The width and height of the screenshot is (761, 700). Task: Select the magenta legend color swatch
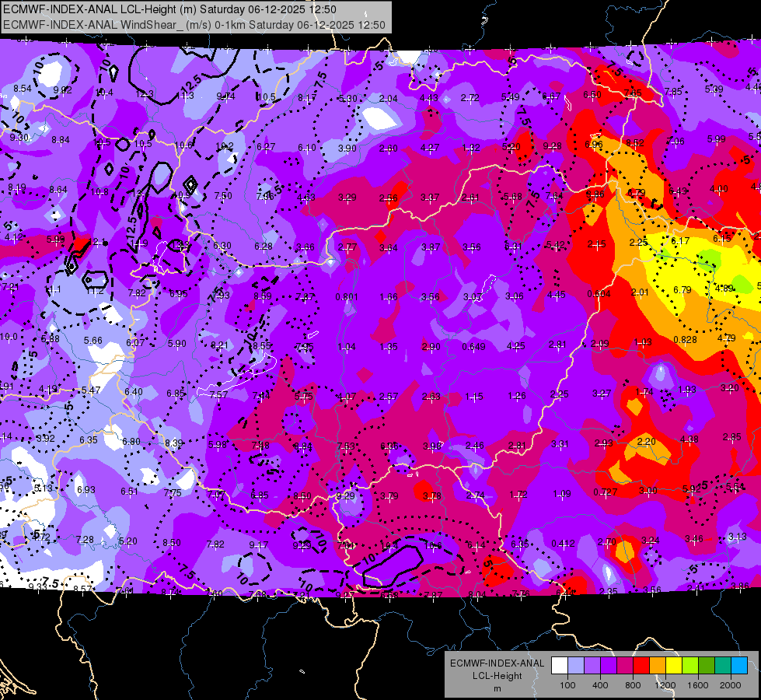[625, 666]
